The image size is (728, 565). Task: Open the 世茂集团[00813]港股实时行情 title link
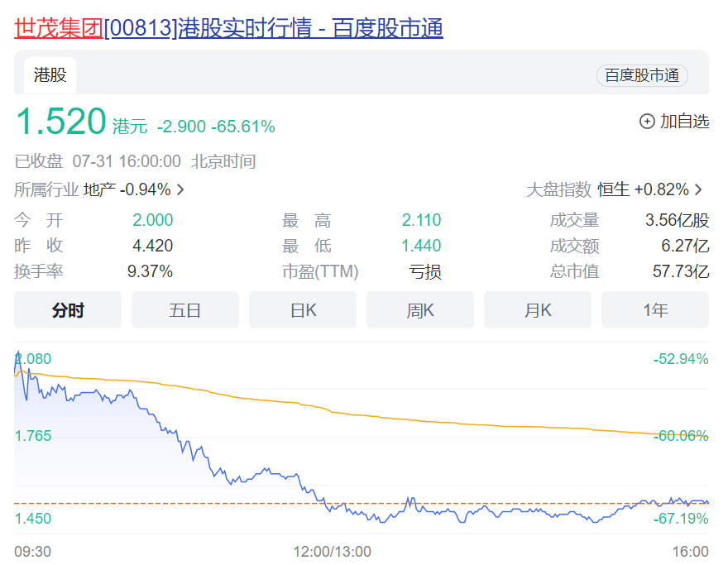click(x=228, y=28)
